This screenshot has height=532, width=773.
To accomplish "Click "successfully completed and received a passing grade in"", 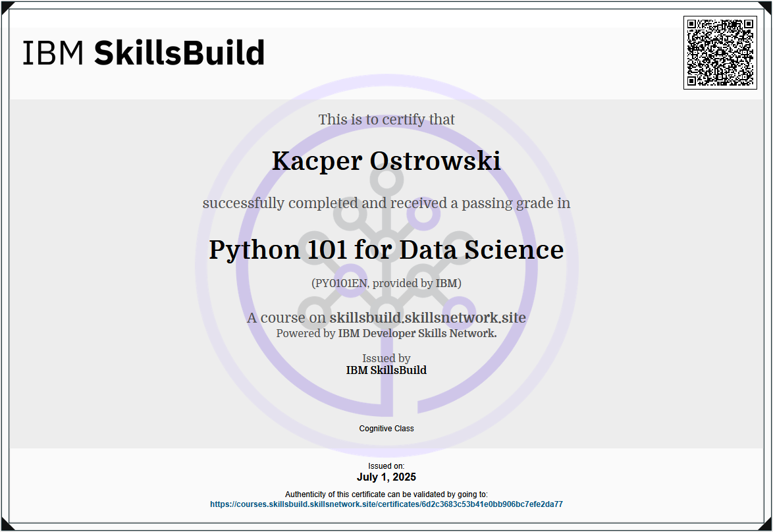I will pyautogui.click(x=386, y=203).
